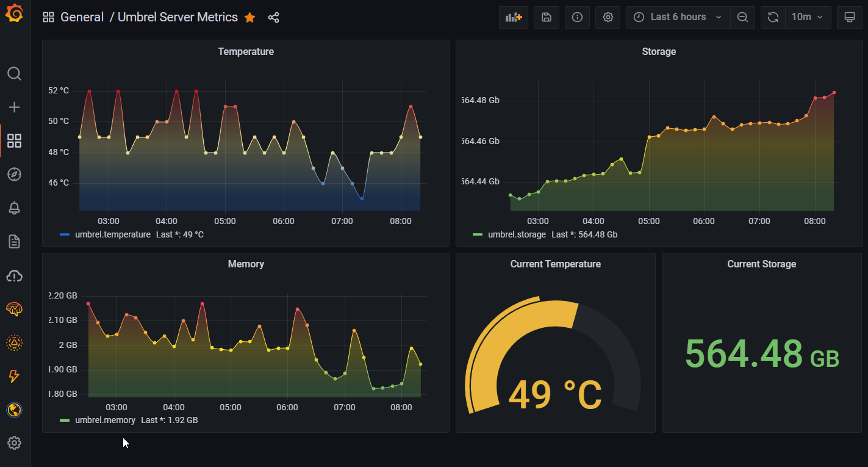Viewport: 868px width, 467px height.
Task: Open the Current Temperature panel title menu
Action: (556, 264)
